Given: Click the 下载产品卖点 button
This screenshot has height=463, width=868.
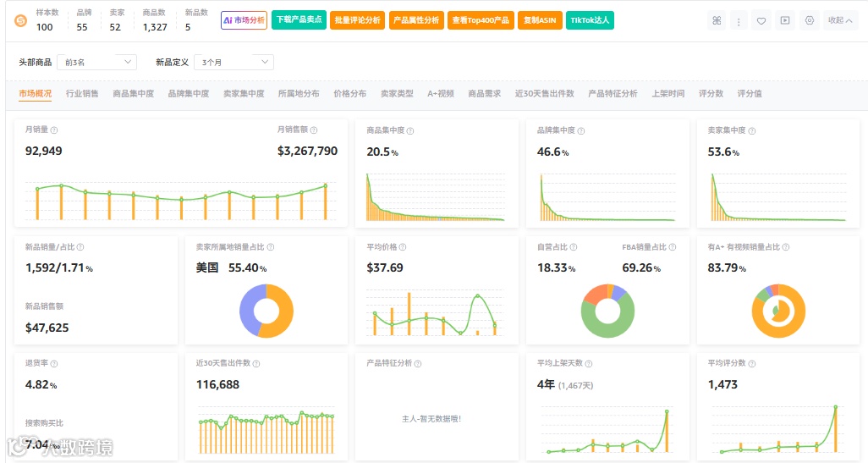Looking at the screenshot, I should point(299,20).
